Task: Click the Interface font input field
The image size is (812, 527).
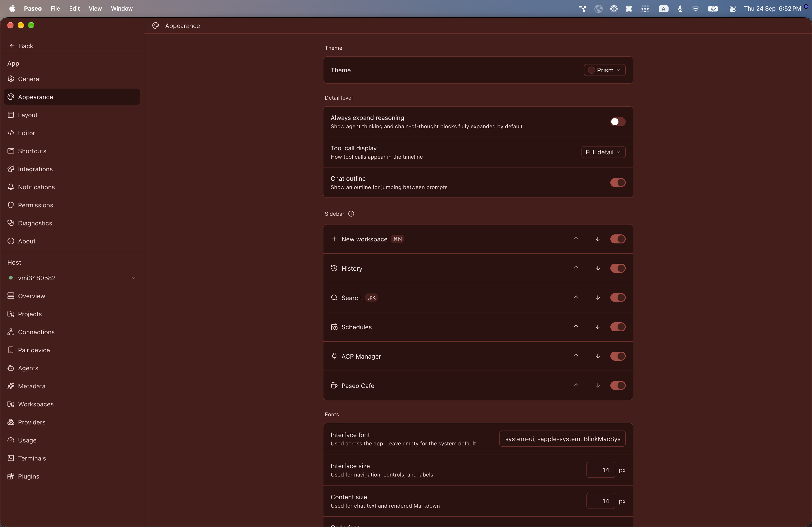Action: point(562,439)
